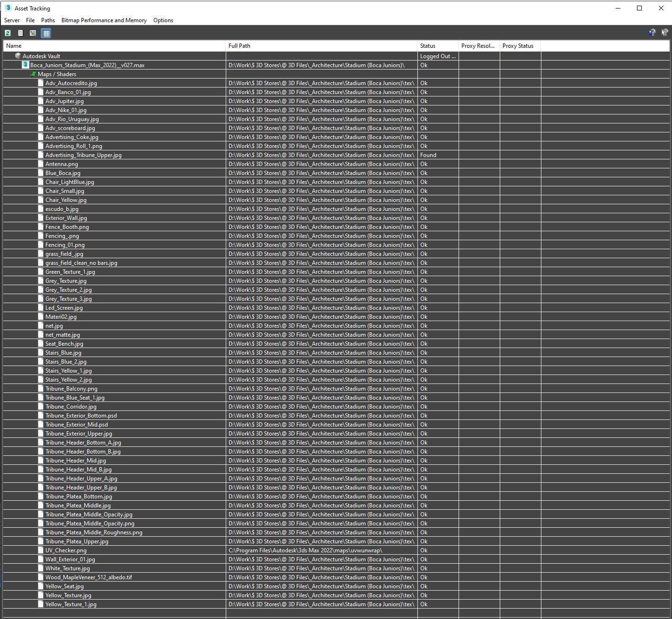
Task: Select Fencing_01.png entry
Action: tap(65, 244)
